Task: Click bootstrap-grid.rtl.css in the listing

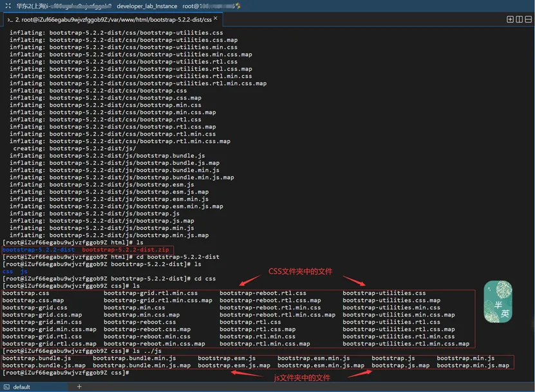Action: click(x=42, y=337)
